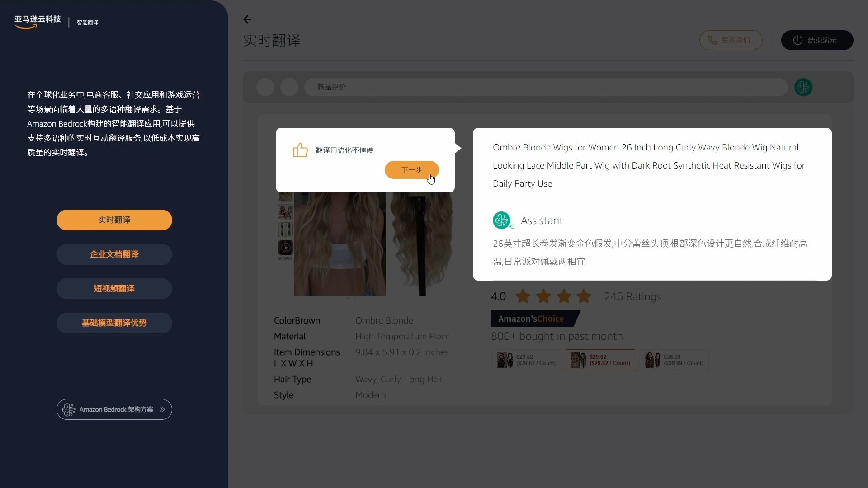
Task: Select the four-wig grid gallery thumbnail
Action: pyautogui.click(x=285, y=230)
